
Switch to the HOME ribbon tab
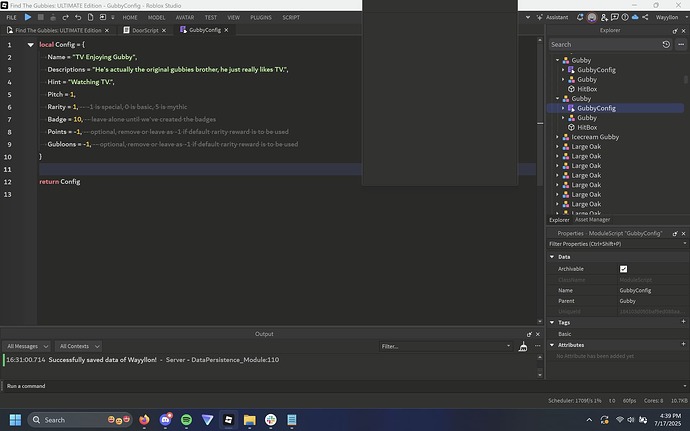pyautogui.click(x=130, y=17)
